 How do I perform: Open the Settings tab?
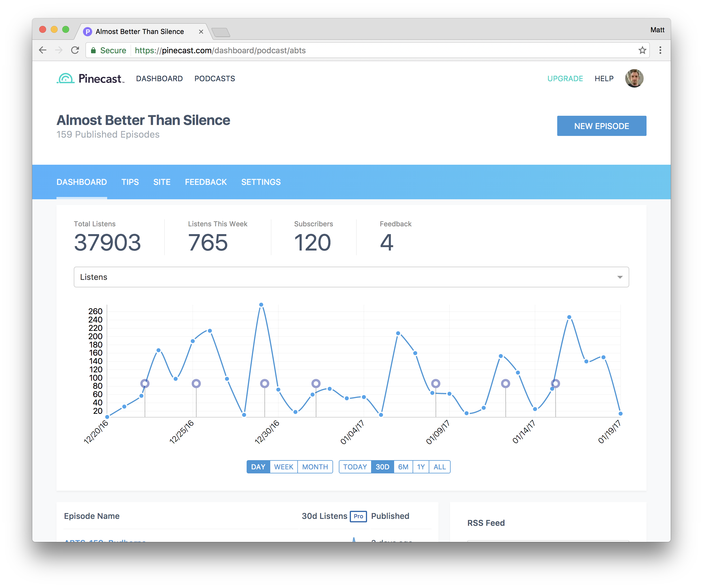coord(261,182)
